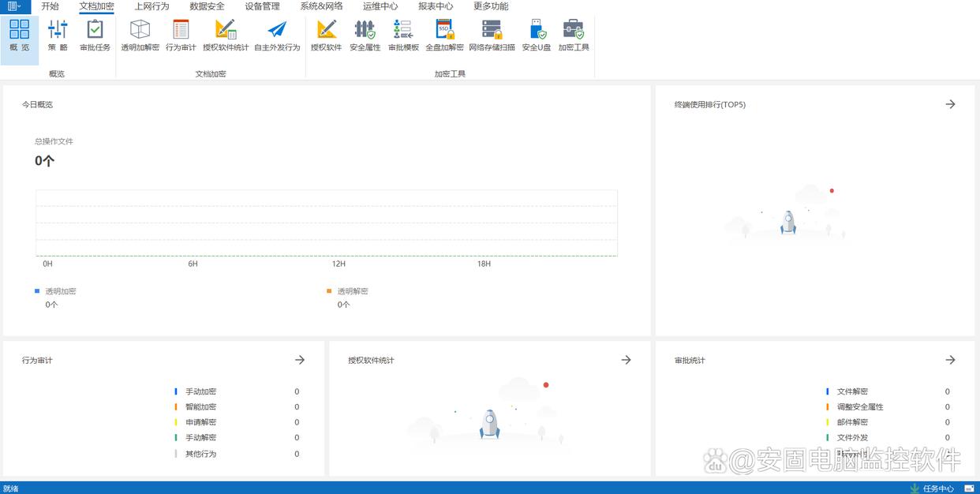Switch to the 上网行为 tab
This screenshot has height=494, width=980.
tap(151, 6)
